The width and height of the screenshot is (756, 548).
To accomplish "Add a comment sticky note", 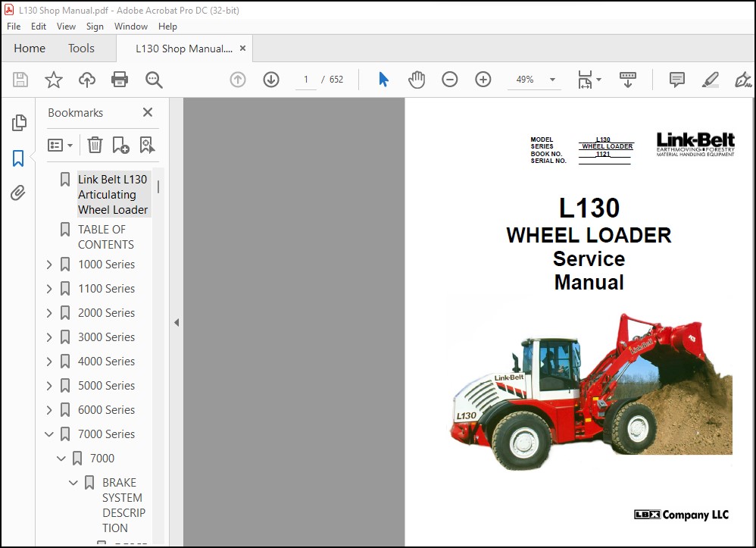I will pos(677,80).
